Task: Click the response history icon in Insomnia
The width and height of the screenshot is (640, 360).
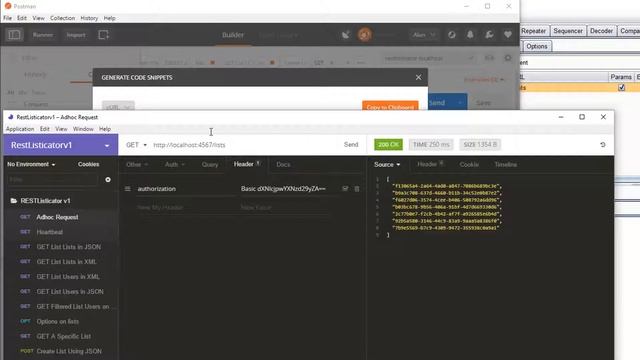Action: point(602,144)
